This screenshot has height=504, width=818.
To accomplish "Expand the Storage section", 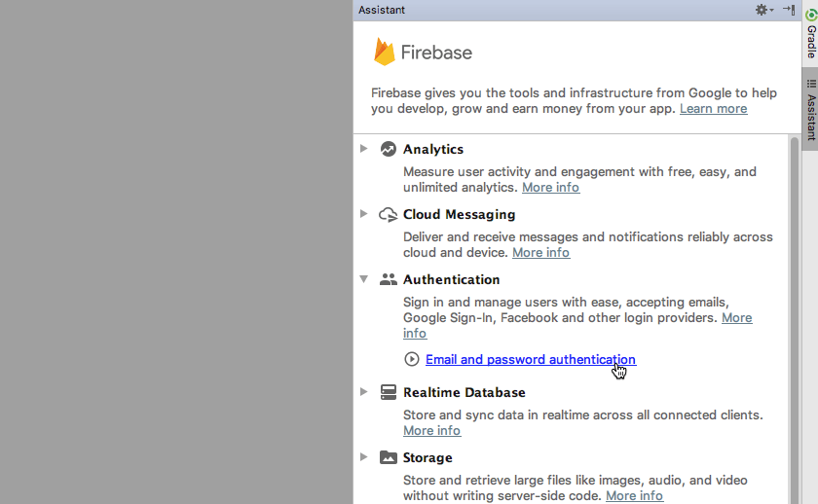I will pyautogui.click(x=363, y=456).
